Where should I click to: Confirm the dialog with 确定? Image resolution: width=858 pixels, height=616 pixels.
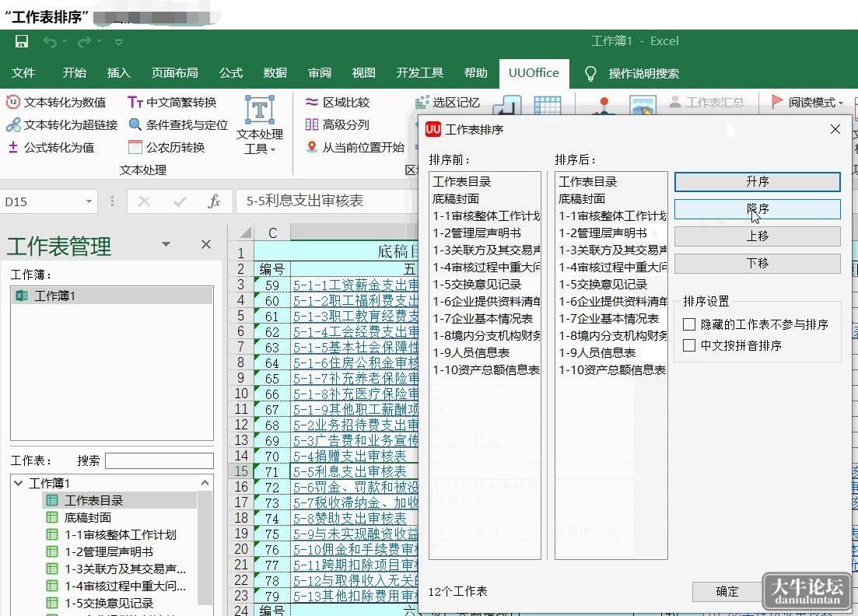pyautogui.click(x=727, y=591)
